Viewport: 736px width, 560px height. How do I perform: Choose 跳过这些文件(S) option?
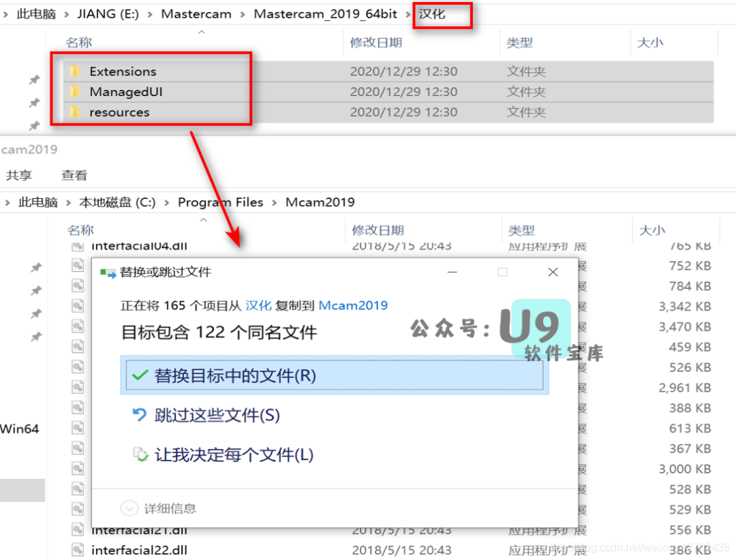coord(217,415)
